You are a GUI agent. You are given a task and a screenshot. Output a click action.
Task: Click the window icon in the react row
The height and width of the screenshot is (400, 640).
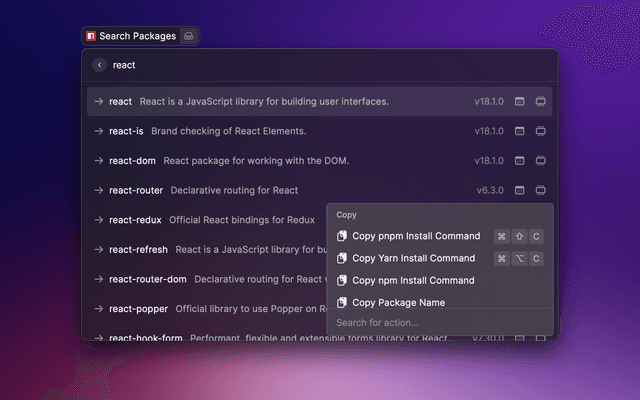pyautogui.click(x=519, y=102)
